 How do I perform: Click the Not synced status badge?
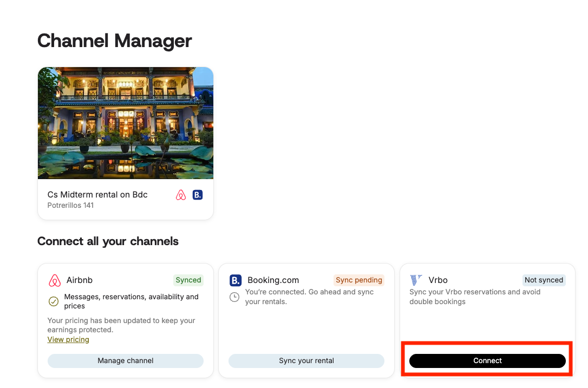(x=544, y=280)
